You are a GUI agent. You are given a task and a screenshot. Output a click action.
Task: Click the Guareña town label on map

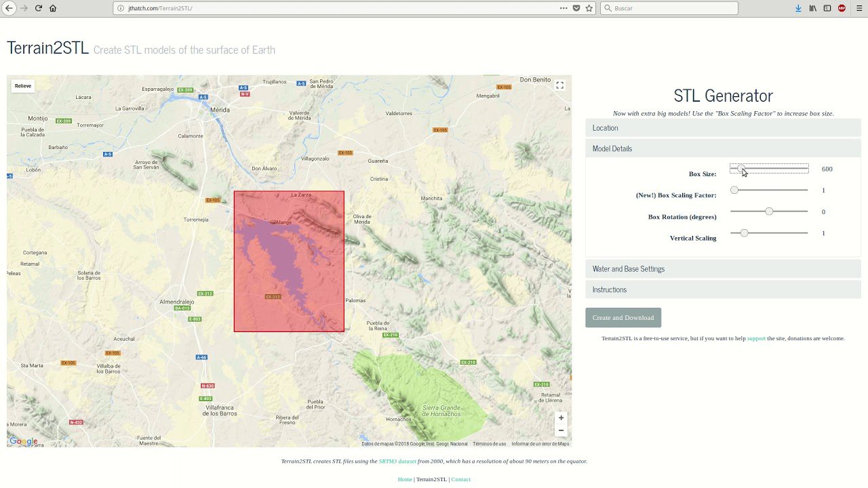pyautogui.click(x=378, y=161)
